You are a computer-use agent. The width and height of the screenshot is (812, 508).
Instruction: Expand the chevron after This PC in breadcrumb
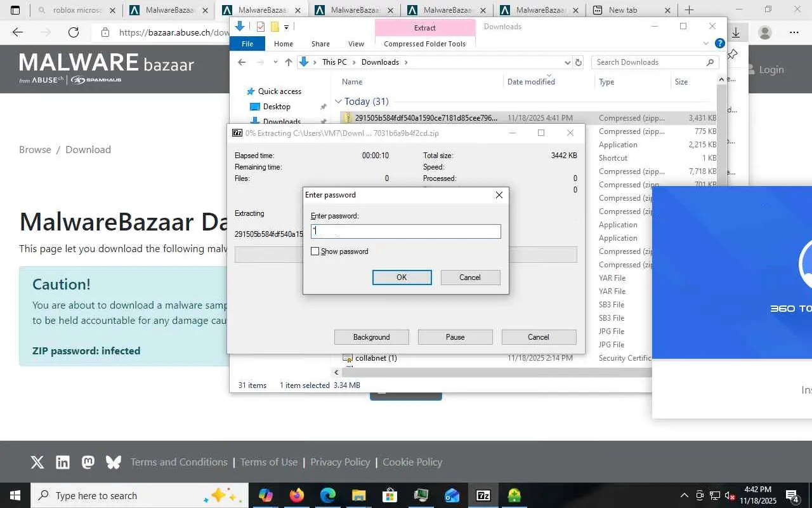coord(354,62)
